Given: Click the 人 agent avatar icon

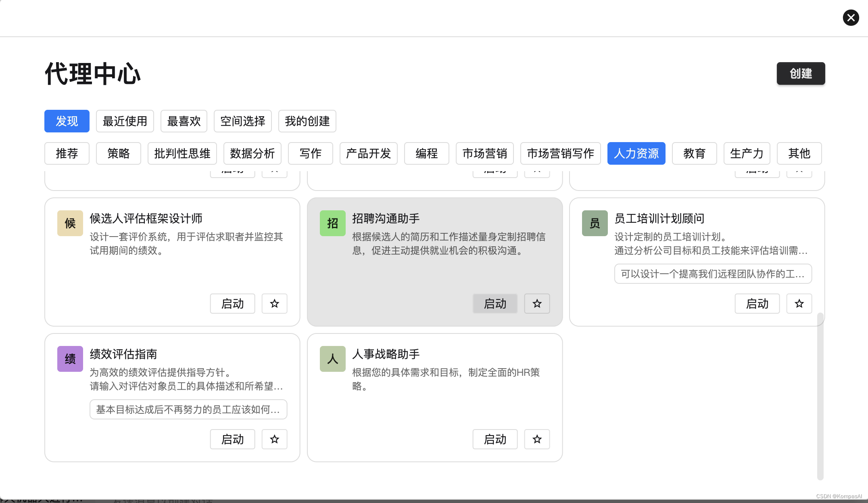Looking at the screenshot, I should click(332, 359).
